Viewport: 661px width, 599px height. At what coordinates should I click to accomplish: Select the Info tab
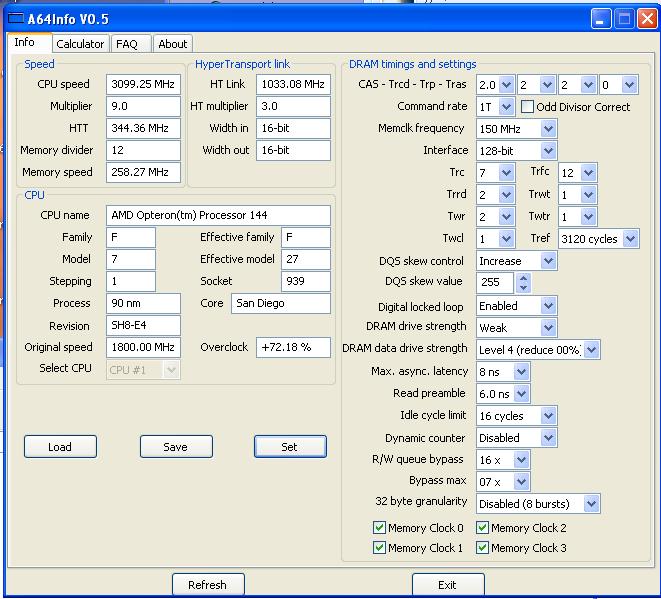(x=29, y=42)
